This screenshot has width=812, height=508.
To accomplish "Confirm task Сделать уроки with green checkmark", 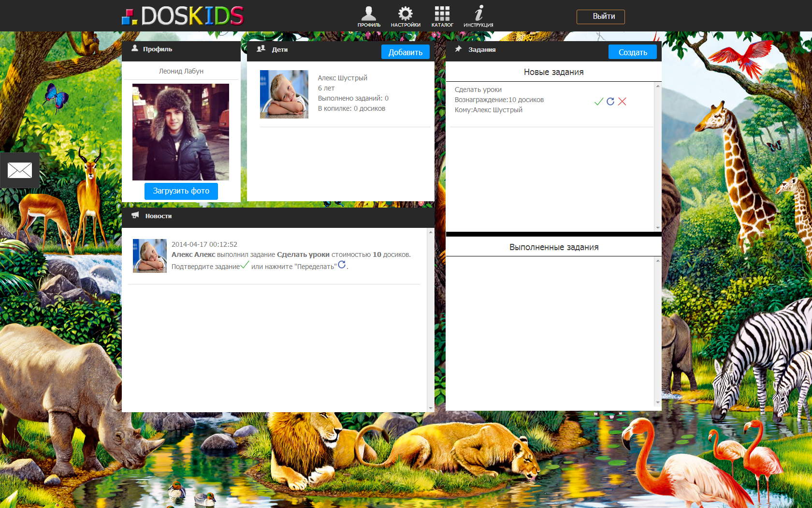I will coord(599,101).
